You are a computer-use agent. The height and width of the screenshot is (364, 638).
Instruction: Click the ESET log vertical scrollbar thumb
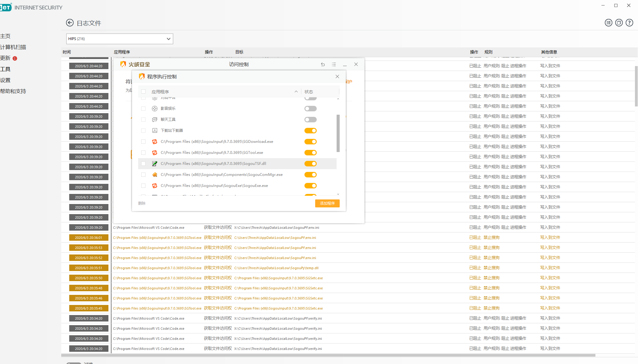tap(636, 86)
